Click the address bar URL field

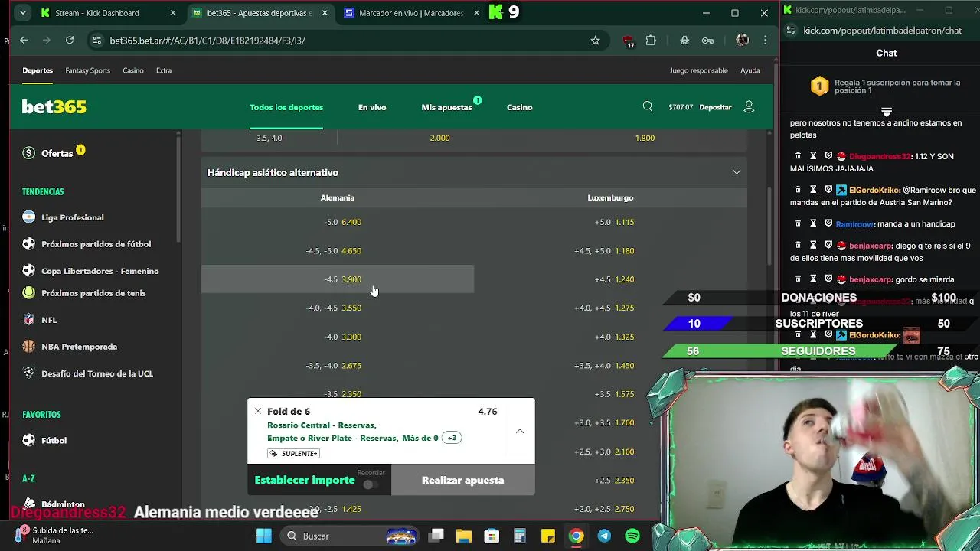345,41
